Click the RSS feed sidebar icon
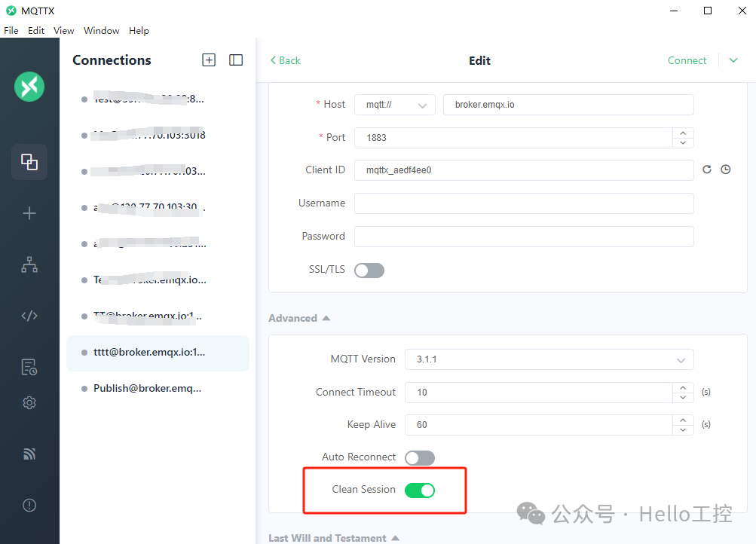This screenshot has width=756, height=544. click(x=29, y=454)
